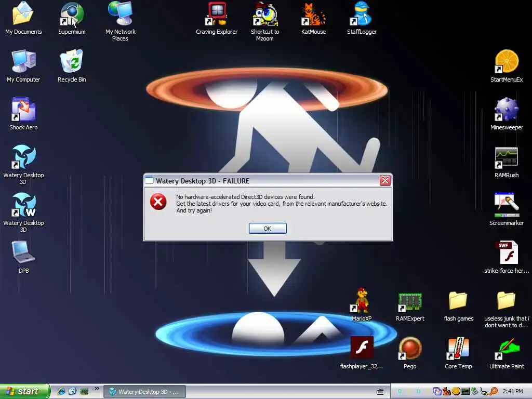Select the strike-force-her SWF file
The image size is (532, 399).
507,257
